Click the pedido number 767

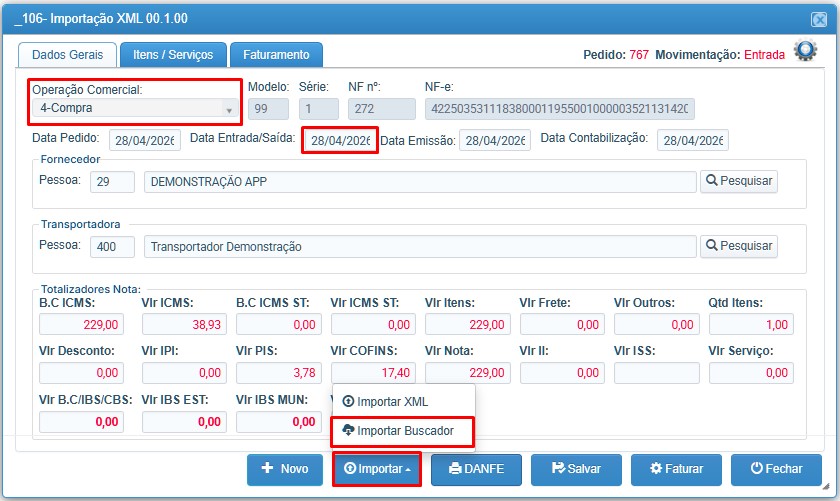tap(639, 55)
